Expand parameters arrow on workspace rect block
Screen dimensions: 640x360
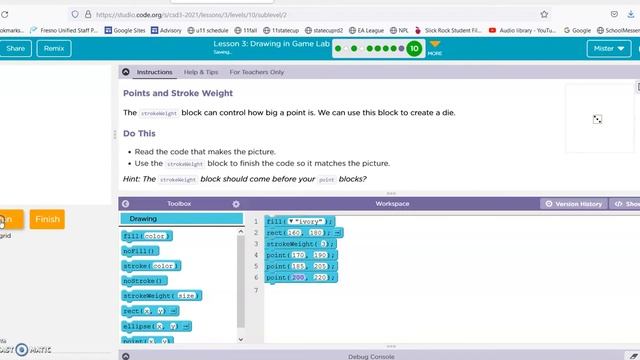click(x=338, y=233)
